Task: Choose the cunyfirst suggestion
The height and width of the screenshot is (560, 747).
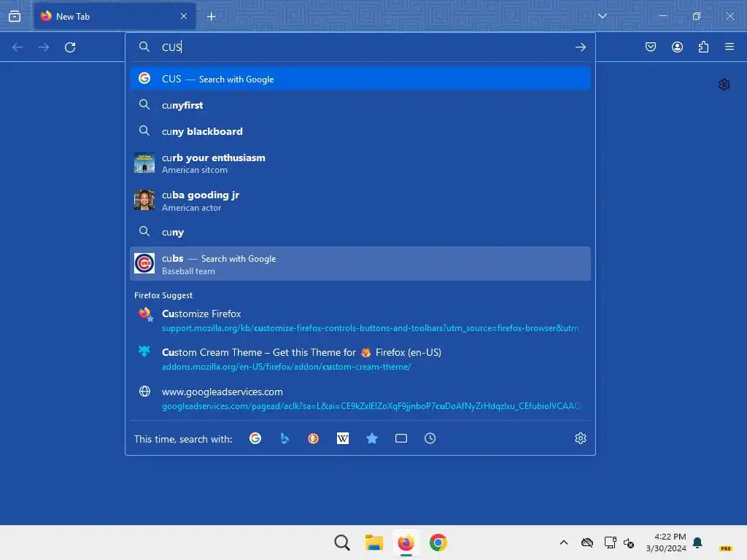Action: 360,105
